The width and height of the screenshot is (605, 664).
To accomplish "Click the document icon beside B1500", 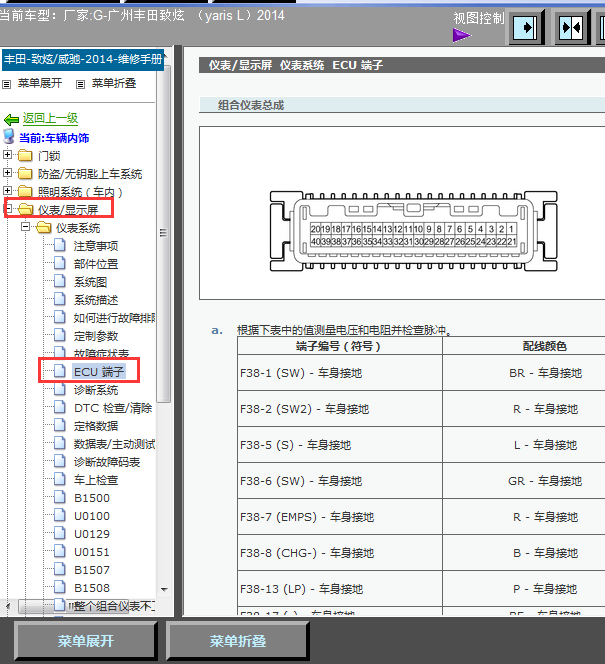I will point(60,497).
